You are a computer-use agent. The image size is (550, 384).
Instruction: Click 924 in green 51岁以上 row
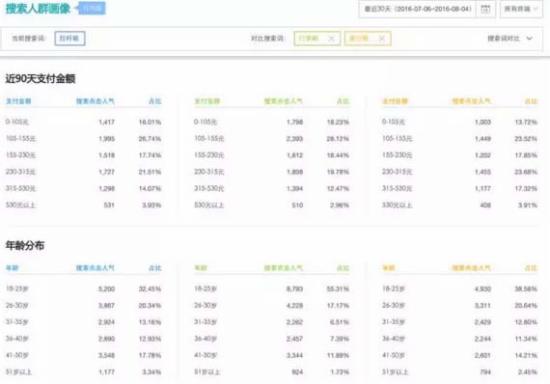coord(297,372)
